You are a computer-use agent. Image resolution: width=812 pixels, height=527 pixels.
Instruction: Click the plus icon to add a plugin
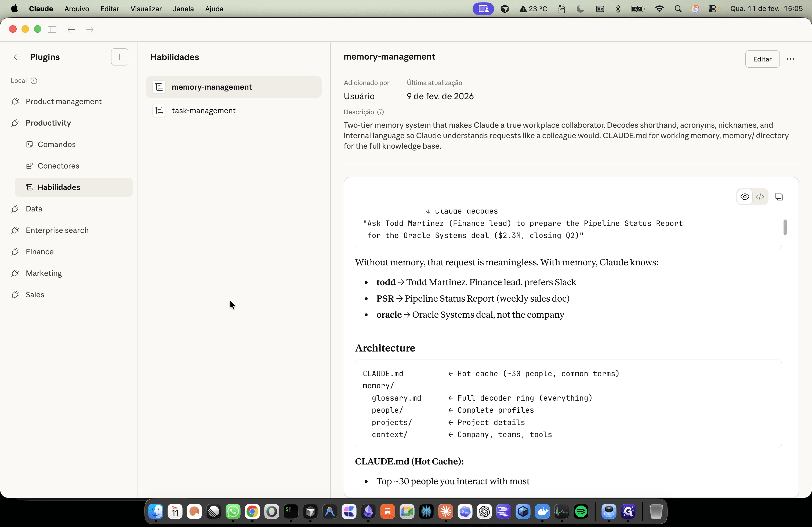(119, 57)
